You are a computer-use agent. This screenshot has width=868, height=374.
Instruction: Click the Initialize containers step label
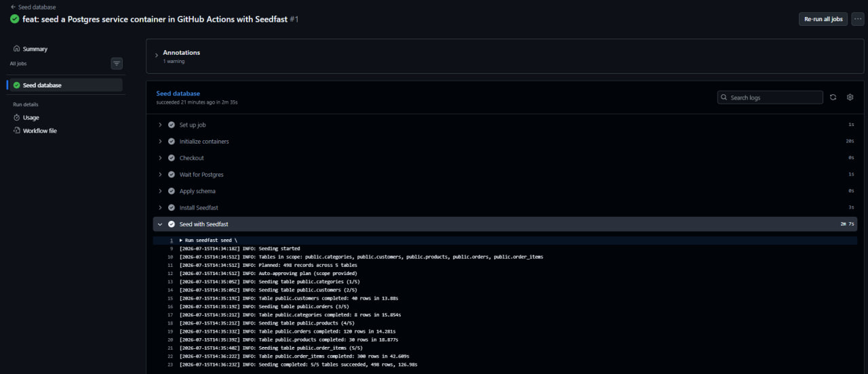click(204, 142)
